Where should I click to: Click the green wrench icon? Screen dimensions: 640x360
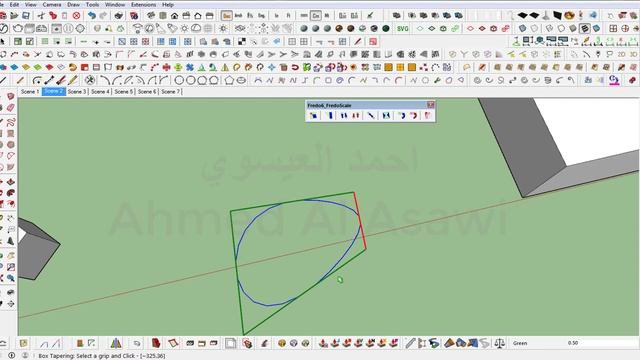pos(437,80)
